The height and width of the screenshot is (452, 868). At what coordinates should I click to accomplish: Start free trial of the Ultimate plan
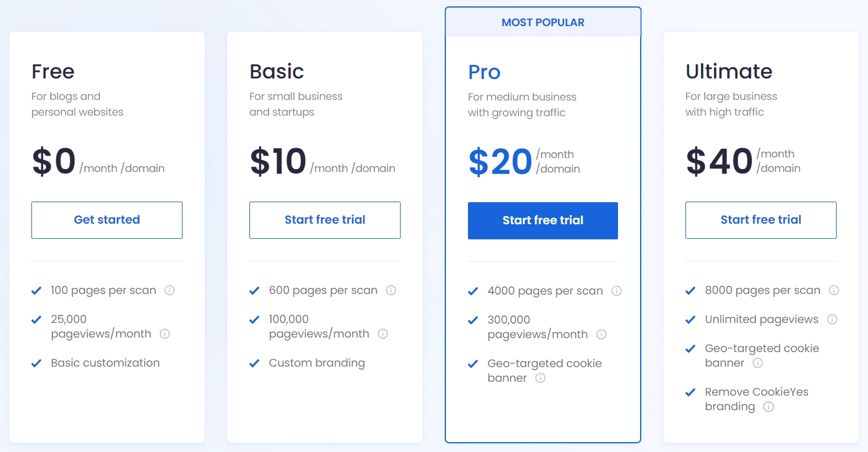760,220
